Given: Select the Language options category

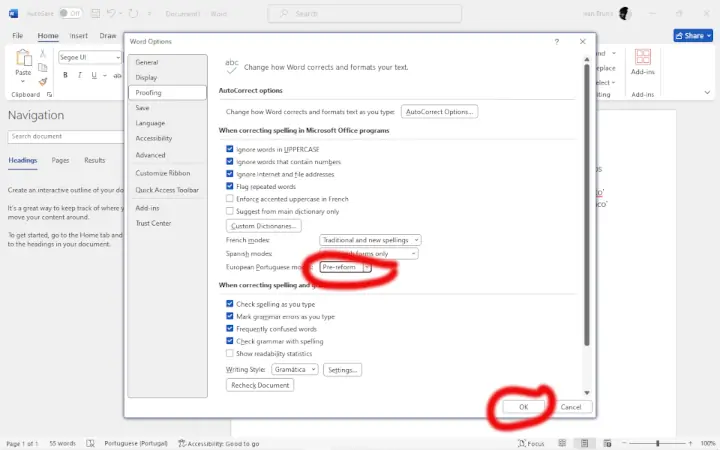Looking at the screenshot, I should (168, 123).
